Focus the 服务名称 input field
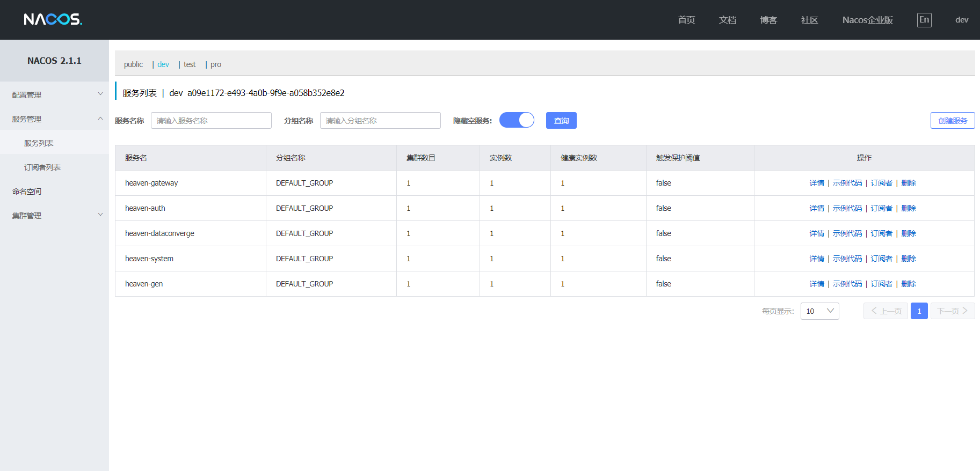This screenshot has height=471, width=980. [x=211, y=120]
